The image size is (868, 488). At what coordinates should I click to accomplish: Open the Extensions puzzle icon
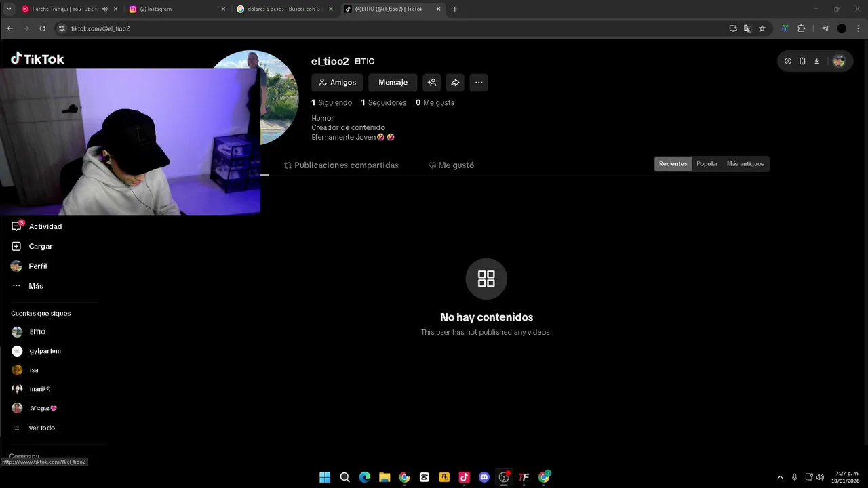pyautogui.click(x=801, y=28)
